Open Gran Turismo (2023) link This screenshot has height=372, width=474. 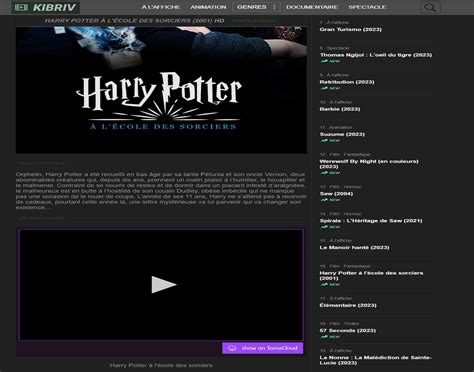tap(351, 29)
